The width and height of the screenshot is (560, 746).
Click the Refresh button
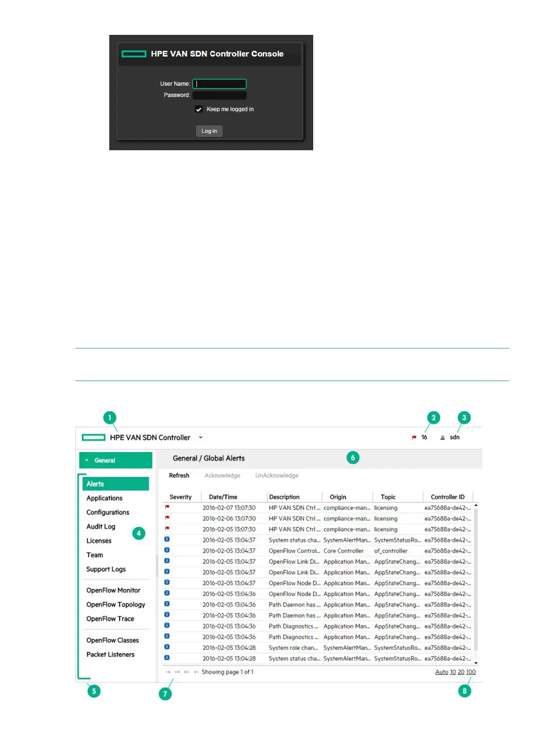tap(179, 475)
